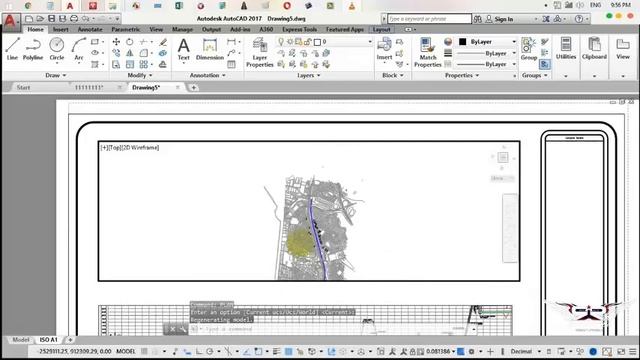Toggle grid display in status bar

click(x=144, y=351)
